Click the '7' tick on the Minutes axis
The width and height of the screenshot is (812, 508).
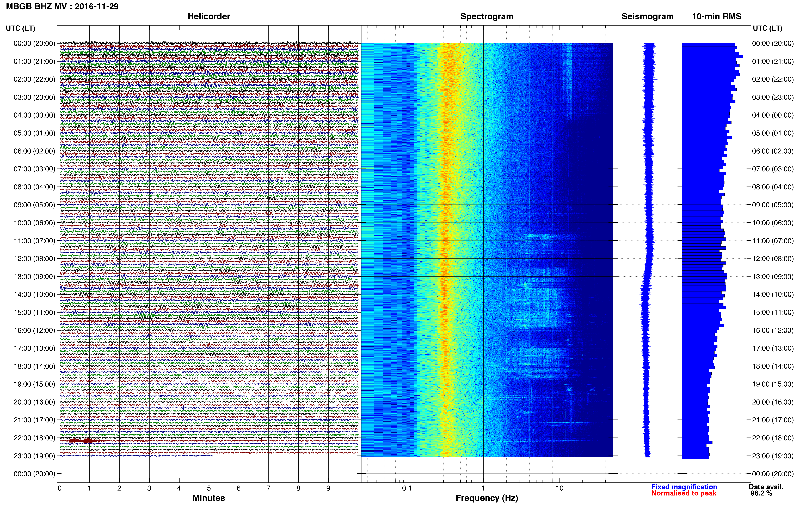point(269,488)
